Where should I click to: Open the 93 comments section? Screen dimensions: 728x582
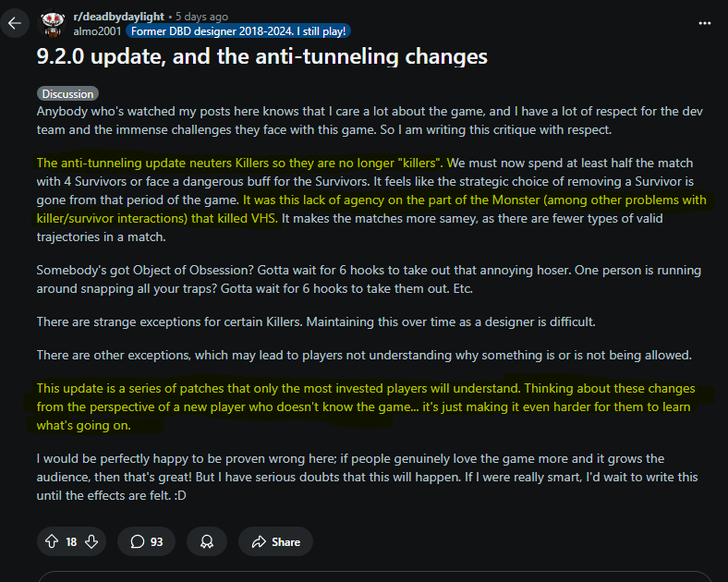pos(146,541)
